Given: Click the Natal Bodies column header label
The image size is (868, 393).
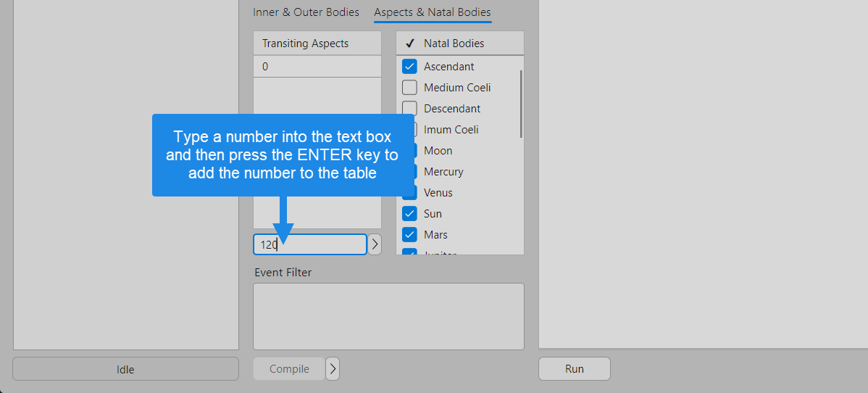Looking at the screenshot, I should coord(454,44).
